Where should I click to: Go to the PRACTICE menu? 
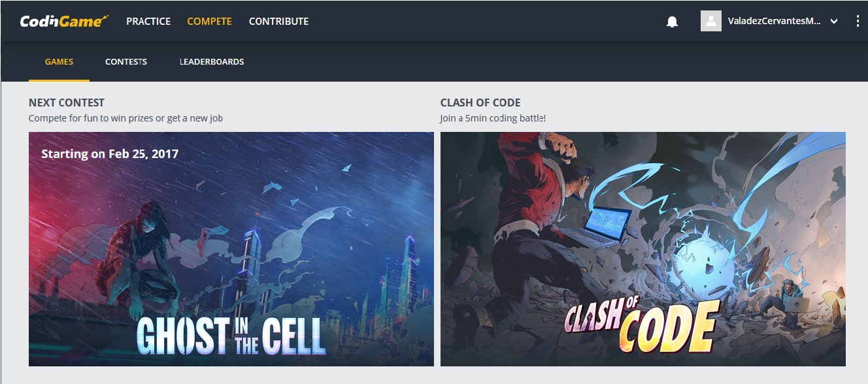pyautogui.click(x=148, y=21)
